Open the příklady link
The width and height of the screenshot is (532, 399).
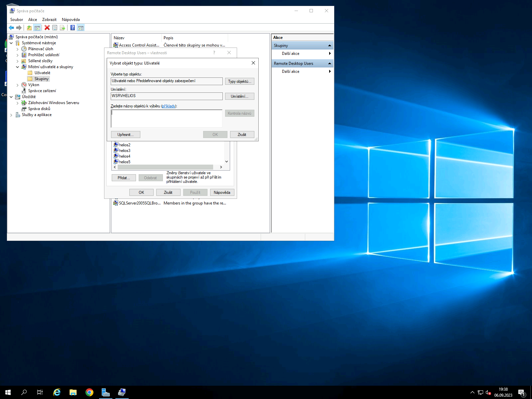169,106
